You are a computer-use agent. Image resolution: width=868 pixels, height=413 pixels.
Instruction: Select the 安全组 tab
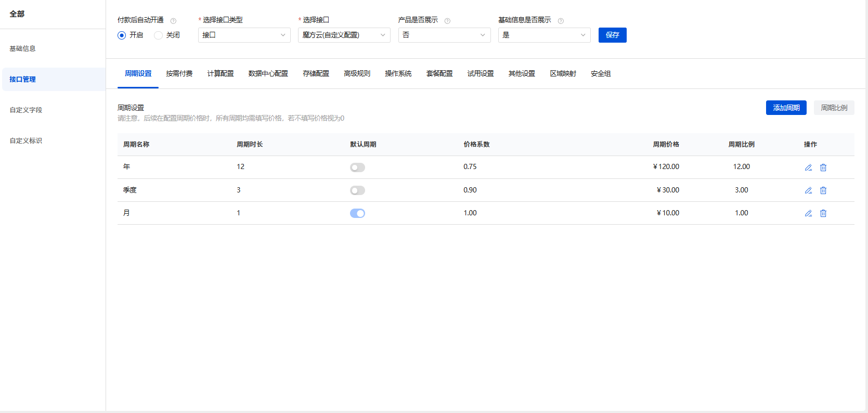tap(601, 73)
